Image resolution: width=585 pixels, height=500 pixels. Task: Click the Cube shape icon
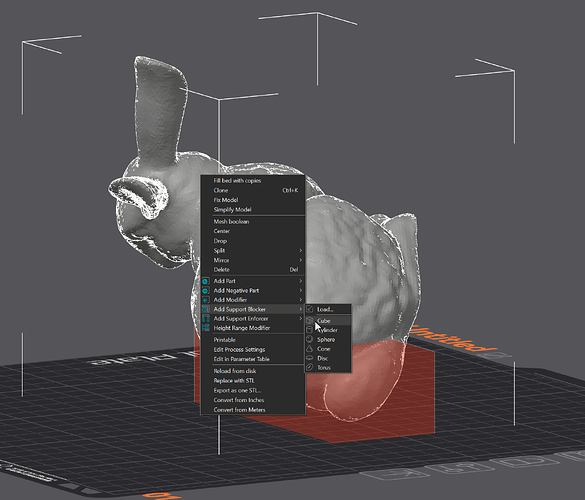pos(310,321)
